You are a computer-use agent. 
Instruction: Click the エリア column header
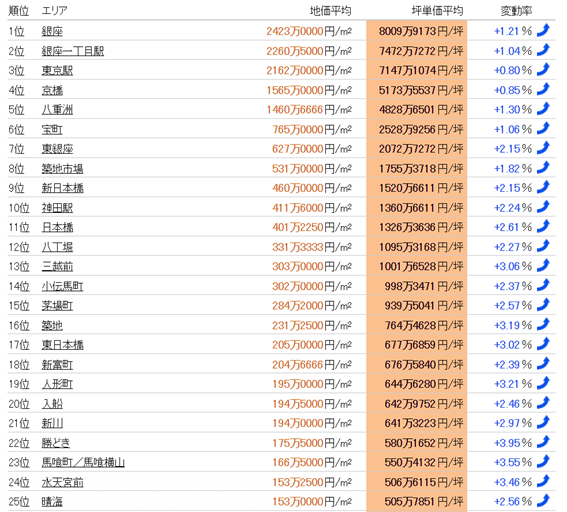click(55, 11)
